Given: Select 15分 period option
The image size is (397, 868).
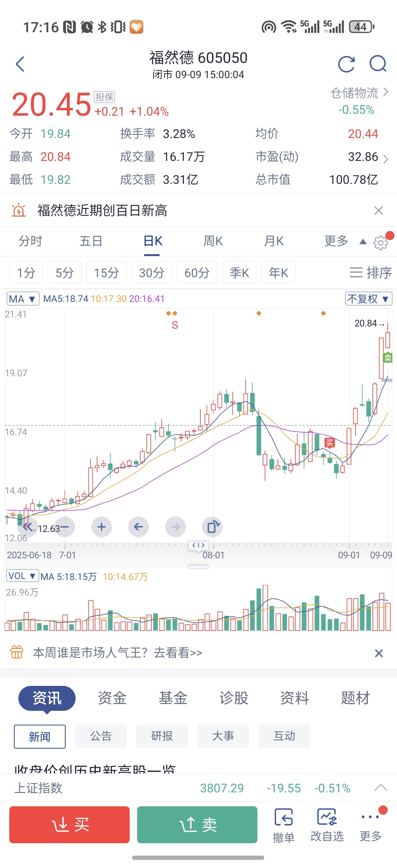Looking at the screenshot, I should [106, 272].
